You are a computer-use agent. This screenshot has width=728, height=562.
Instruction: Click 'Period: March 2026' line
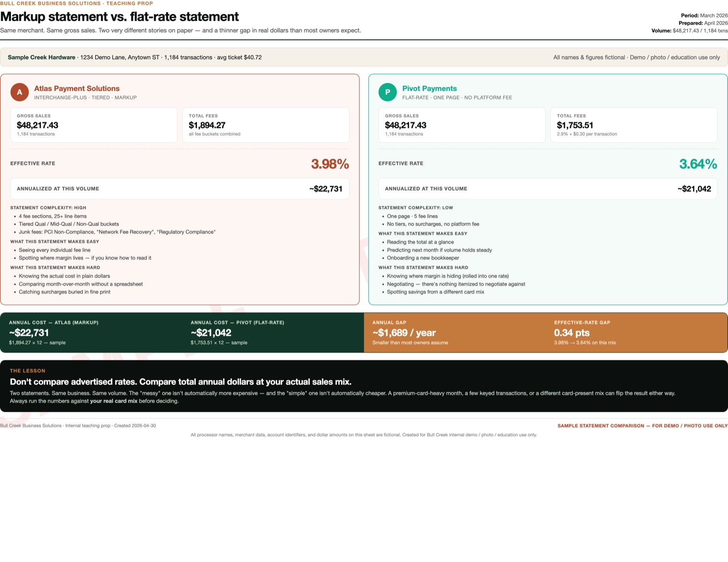pos(704,15)
